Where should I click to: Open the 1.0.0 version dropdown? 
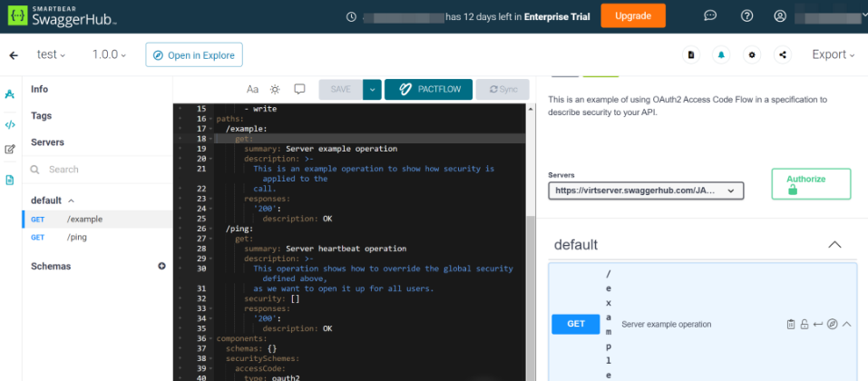109,54
